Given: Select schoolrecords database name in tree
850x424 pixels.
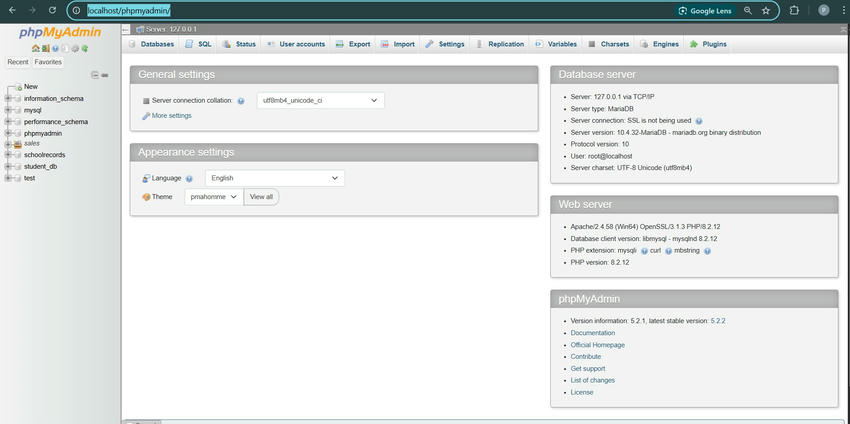Looking at the screenshot, I should tap(44, 155).
